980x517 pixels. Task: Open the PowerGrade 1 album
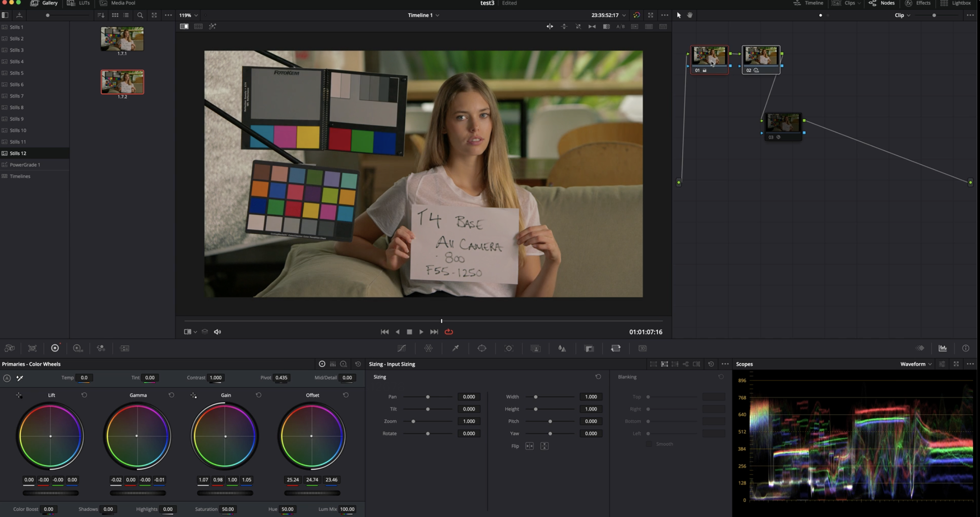point(25,165)
